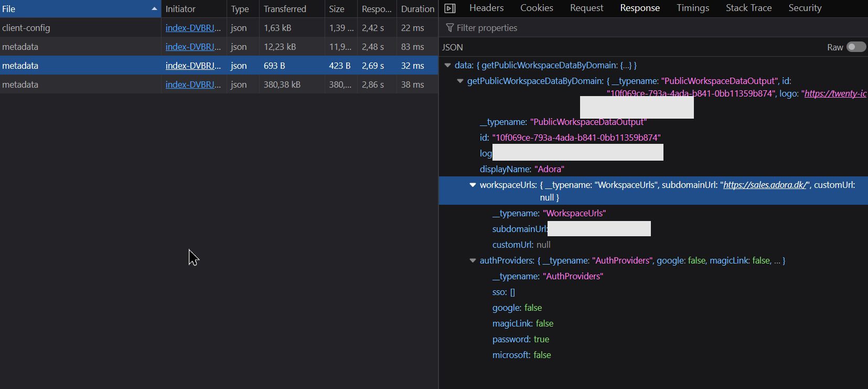Viewport: 868px width, 389px height.
Task: Select the metadata request sized 12,23 kB
Action: [219, 47]
